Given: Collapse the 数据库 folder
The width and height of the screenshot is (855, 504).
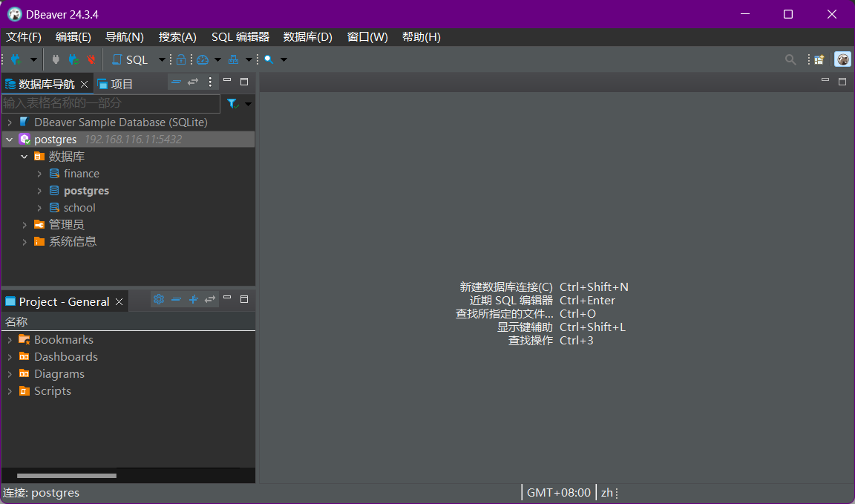Looking at the screenshot, I should [x=24, y=157].
